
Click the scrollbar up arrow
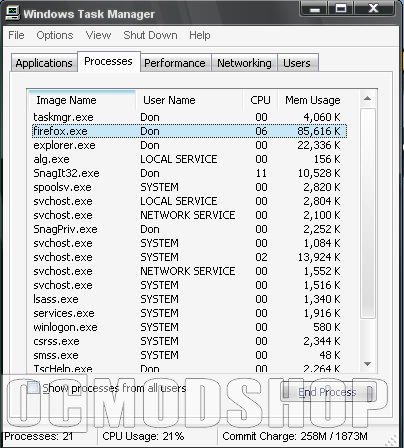point(367,98)
